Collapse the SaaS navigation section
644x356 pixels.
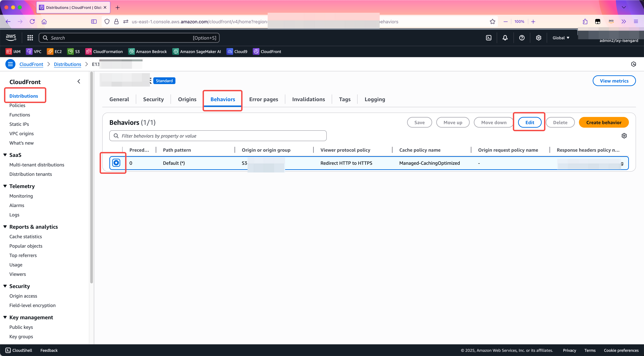5,155
